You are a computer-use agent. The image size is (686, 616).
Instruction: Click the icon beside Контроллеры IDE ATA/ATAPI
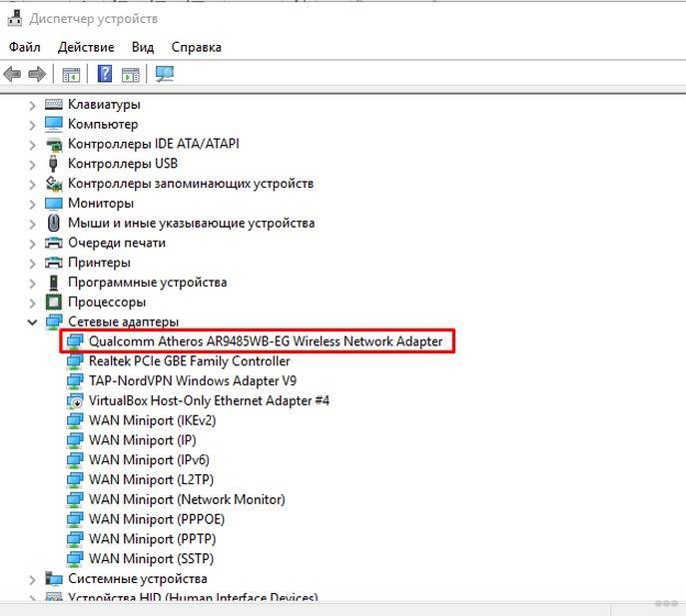pyautogui.click(x=54, y=144)
